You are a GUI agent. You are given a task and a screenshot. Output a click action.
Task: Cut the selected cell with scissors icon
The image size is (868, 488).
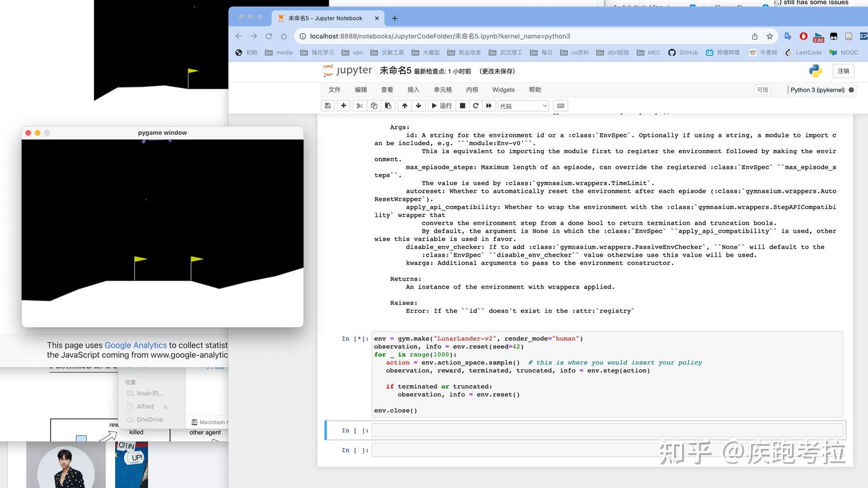(360, 106)
